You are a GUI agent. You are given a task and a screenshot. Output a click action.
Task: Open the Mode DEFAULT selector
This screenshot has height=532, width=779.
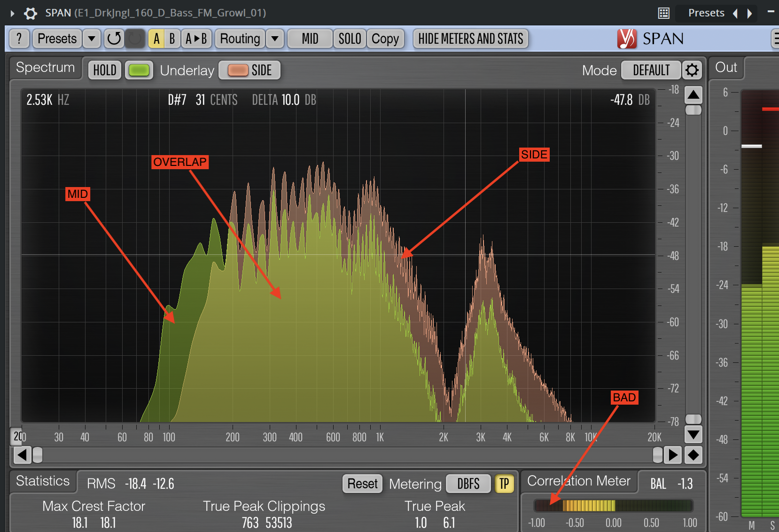coord(651,70)
